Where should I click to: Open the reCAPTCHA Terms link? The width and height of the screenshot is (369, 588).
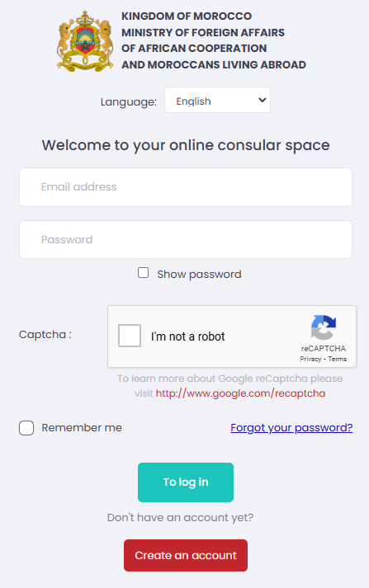pyautogui.click(x=337, y=359)
